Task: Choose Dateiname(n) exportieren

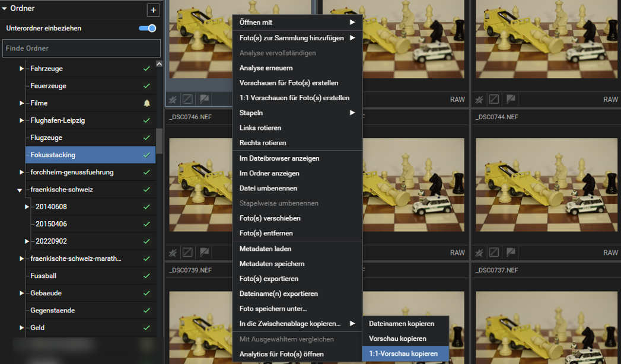Action: (x=297, y=294)
